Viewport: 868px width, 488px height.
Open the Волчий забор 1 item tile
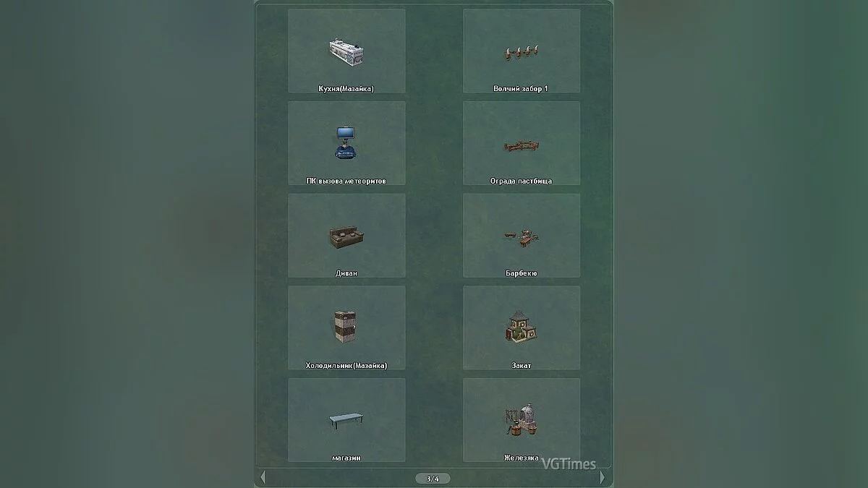pos(522,51)
